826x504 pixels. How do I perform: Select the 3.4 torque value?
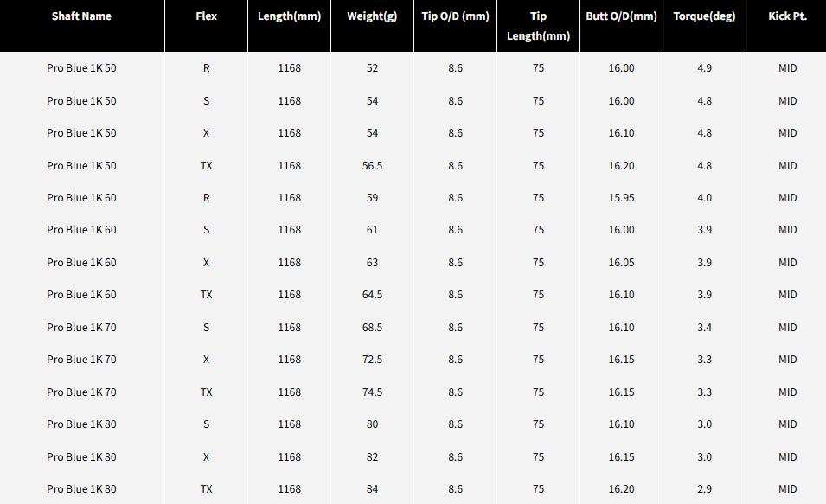(704, 328)
